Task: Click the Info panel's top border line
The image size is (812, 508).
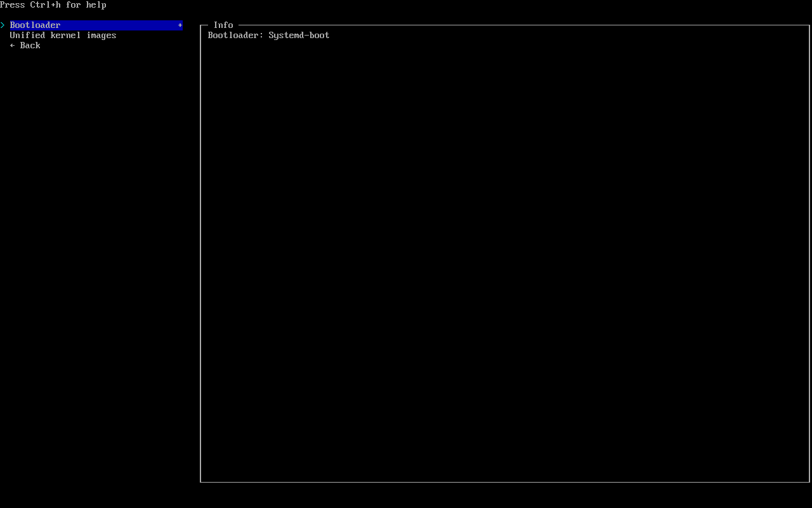Action: point(507,25)
